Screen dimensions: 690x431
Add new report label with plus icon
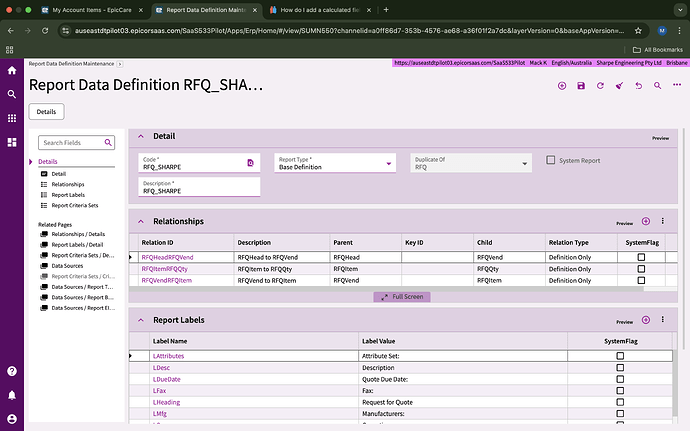[x=646, y=320]
